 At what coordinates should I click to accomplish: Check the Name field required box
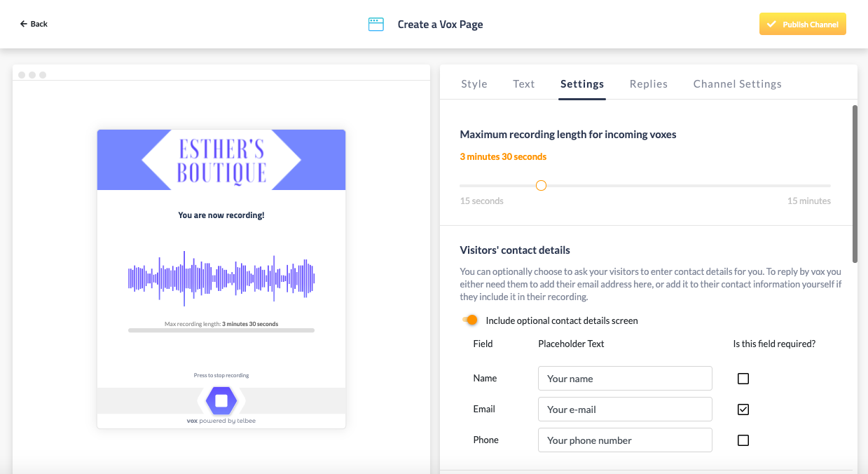point(743,379)
